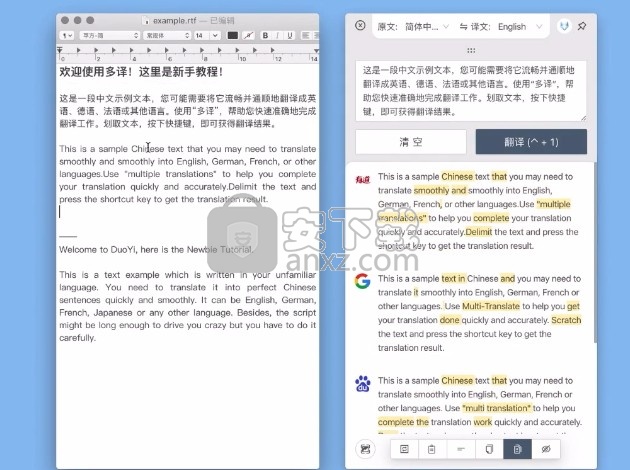Click the word 'carefully.' in document
The image size is (630, 470).
tap(78, 338)
